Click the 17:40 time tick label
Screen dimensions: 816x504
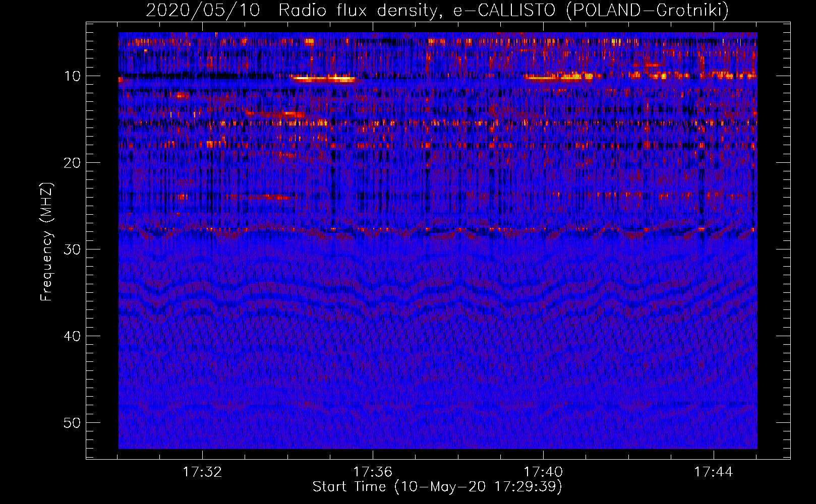pyautogui.click(x=543, y=472)
